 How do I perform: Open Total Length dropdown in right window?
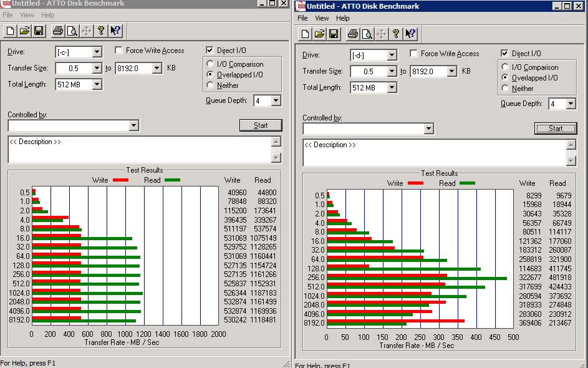392,87
